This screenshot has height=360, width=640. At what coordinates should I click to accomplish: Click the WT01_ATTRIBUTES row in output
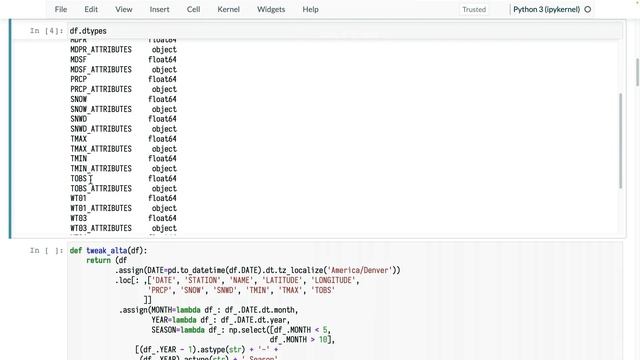coord(123,208)
